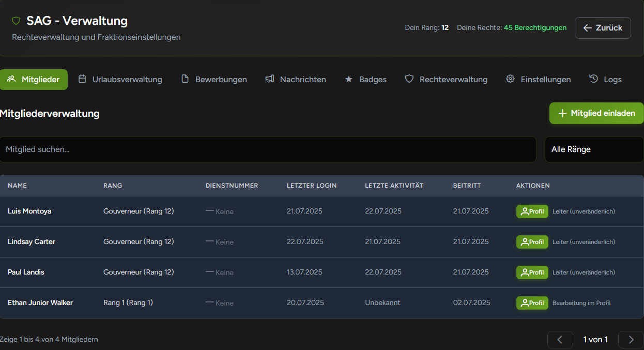The image size is (644, 350).
Task: Click the back arrow icon in the Zurück button
Action: (x=587, y=28)
